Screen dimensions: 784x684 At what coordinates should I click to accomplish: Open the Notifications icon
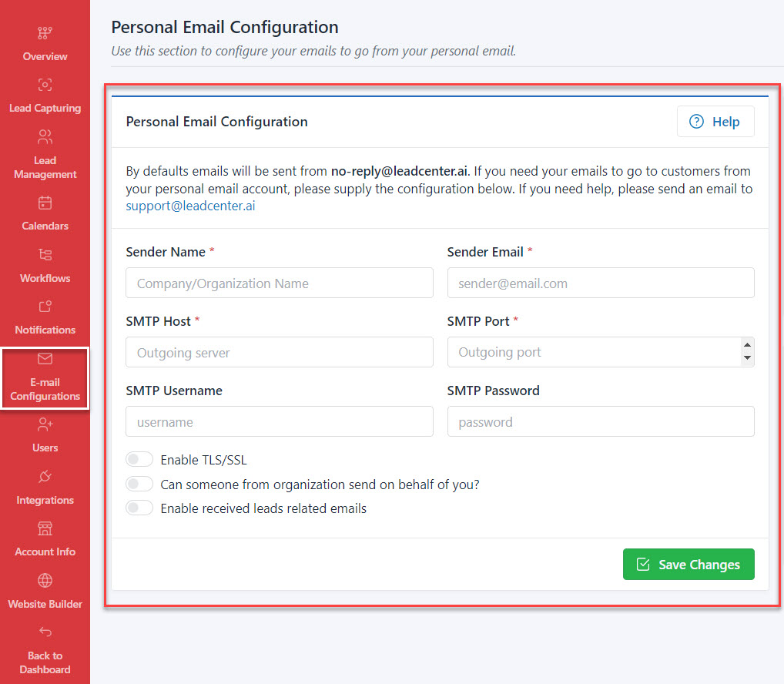click(x=45, y=307)
